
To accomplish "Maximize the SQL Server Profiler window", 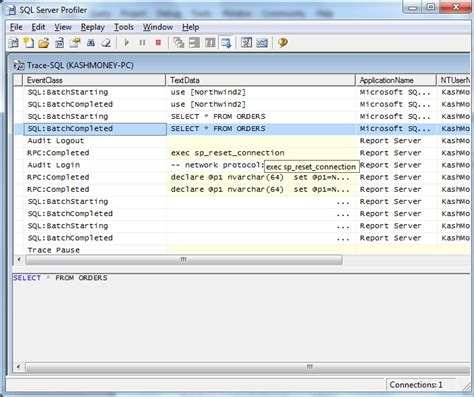I will click(x=431, y=7).
